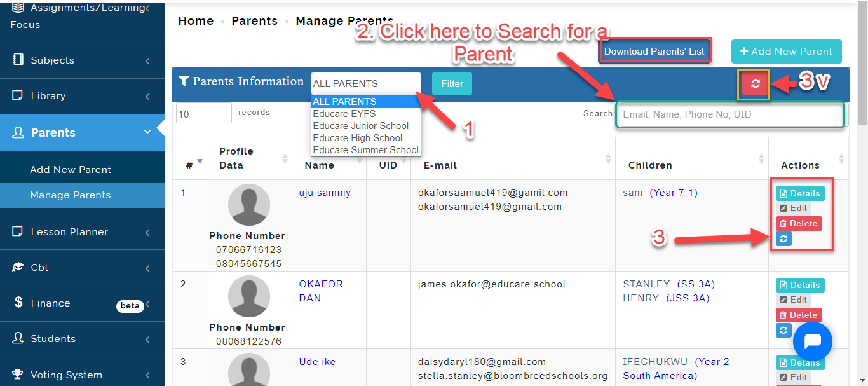Screen dimensions: 868x386
Task: Click the funnel icon beside Parents Information
Action: click(x=184, y=81)
